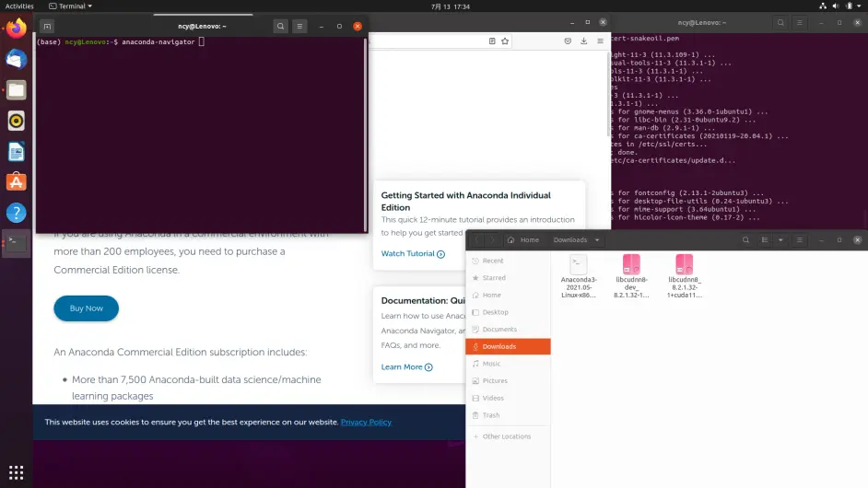Click Firefox page vertical scrollbar

608,94
